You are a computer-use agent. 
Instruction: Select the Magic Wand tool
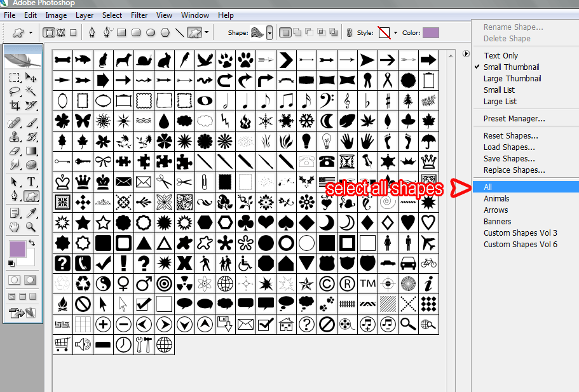pos(31,91)
